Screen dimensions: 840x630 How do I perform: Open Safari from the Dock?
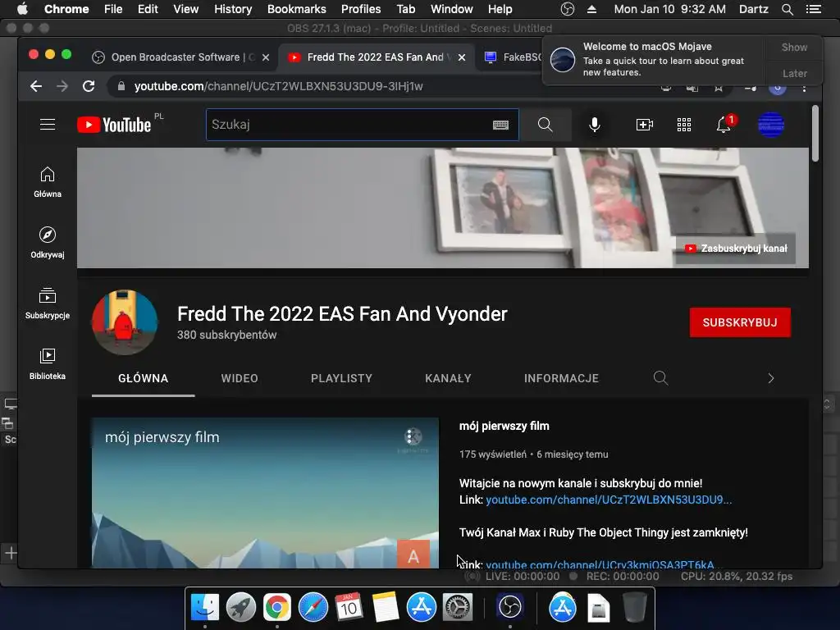[313, 607]
